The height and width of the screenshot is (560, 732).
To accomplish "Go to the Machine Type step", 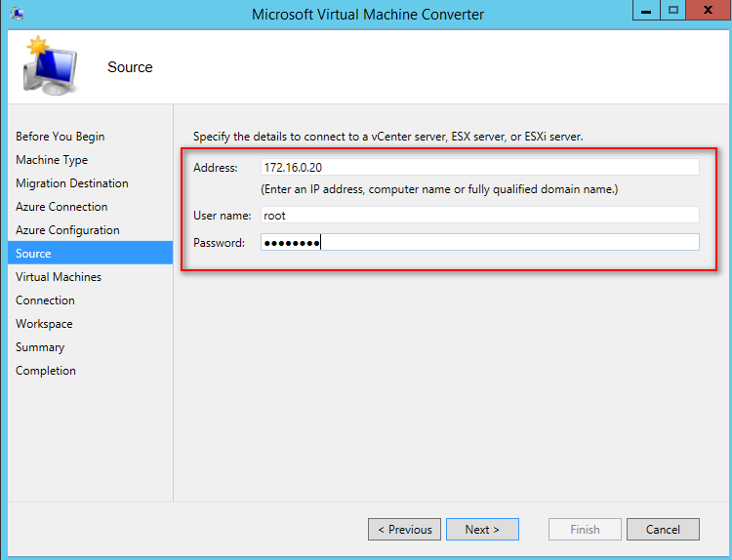I will 52,160.
